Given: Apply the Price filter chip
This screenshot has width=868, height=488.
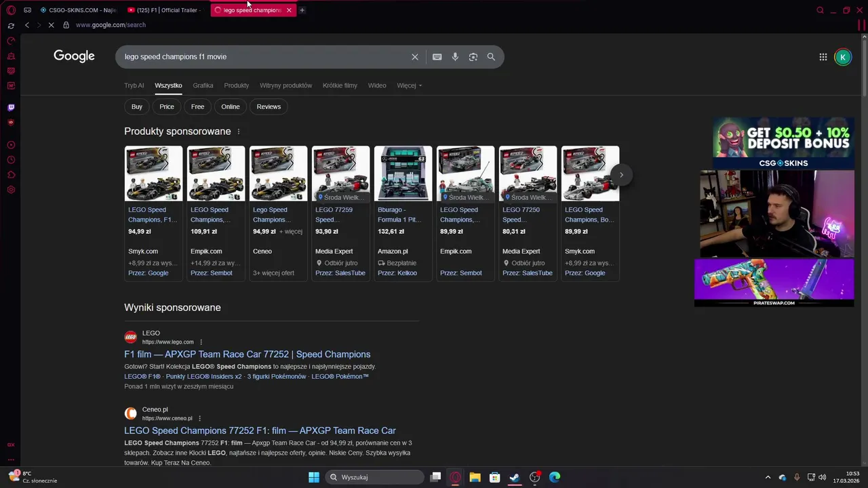Looking at the screenshot, I should tap(167, 106).
